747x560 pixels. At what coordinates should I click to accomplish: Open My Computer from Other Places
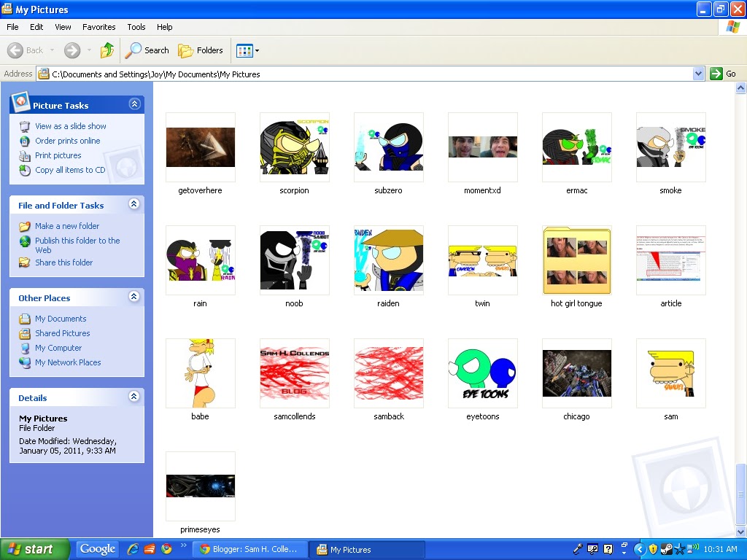click(58, 348)
